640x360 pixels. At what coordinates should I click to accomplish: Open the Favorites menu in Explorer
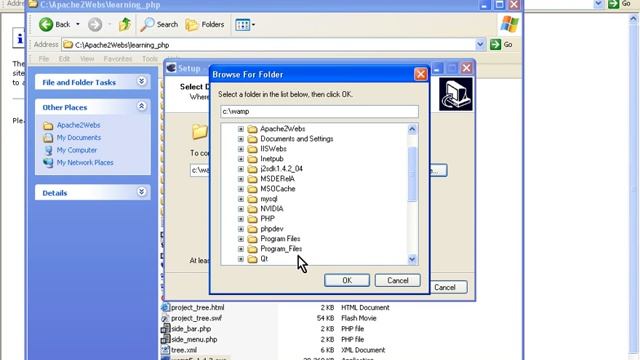click(x=118, y=59)
